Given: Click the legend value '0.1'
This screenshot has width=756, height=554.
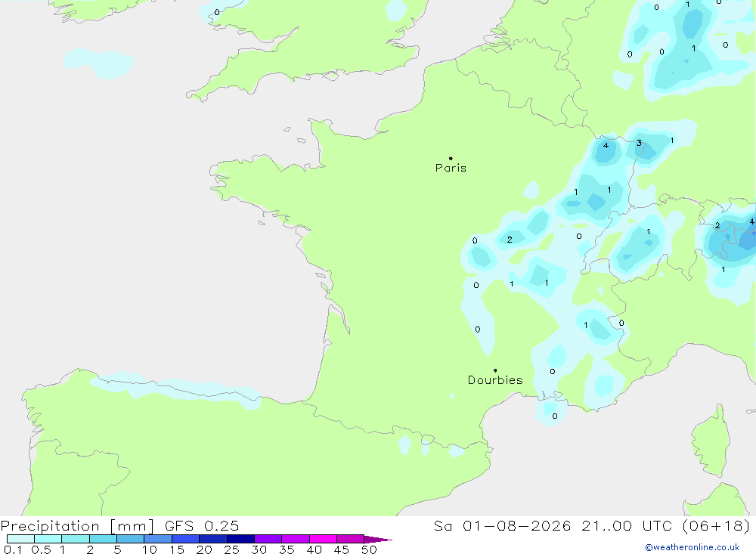Looking at the screenshot, I should pyautogui.click(x=13, y=549).
